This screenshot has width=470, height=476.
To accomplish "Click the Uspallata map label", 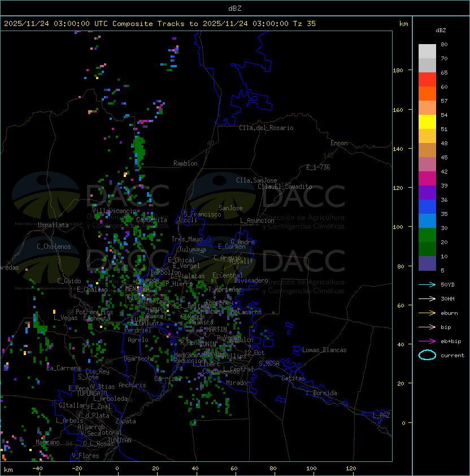I will [53, 225].
